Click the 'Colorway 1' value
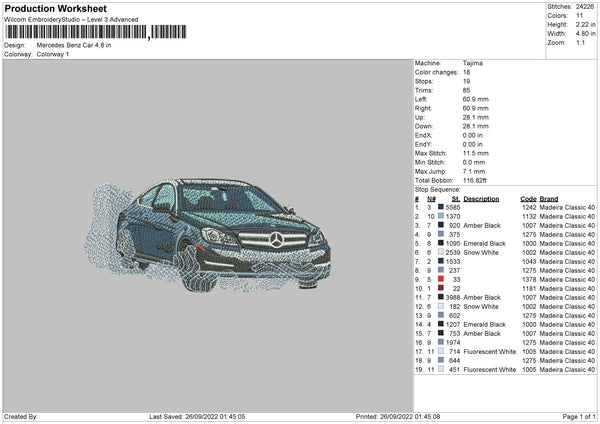Screen dimensions: 600x424 tap(53, 54)
